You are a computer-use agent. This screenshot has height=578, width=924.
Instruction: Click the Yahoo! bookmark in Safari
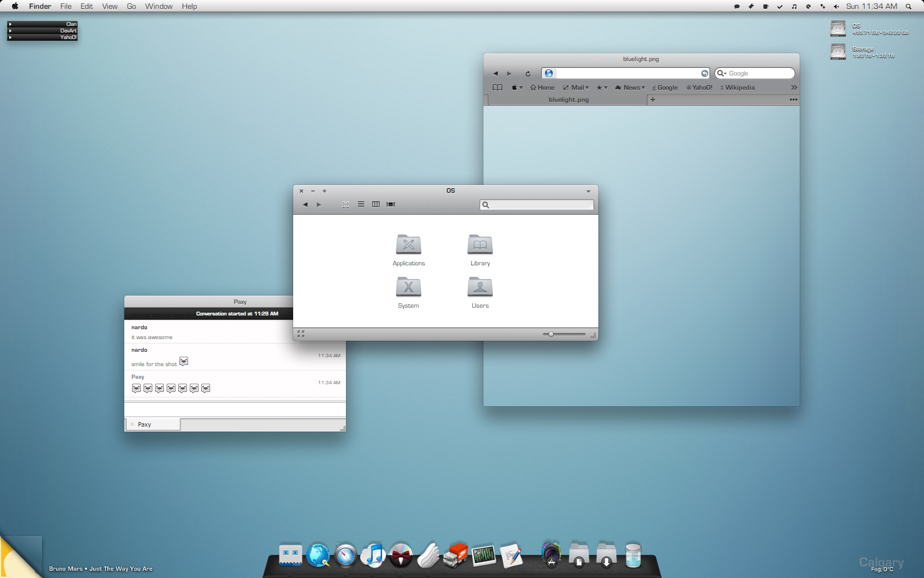pos(700,88)
